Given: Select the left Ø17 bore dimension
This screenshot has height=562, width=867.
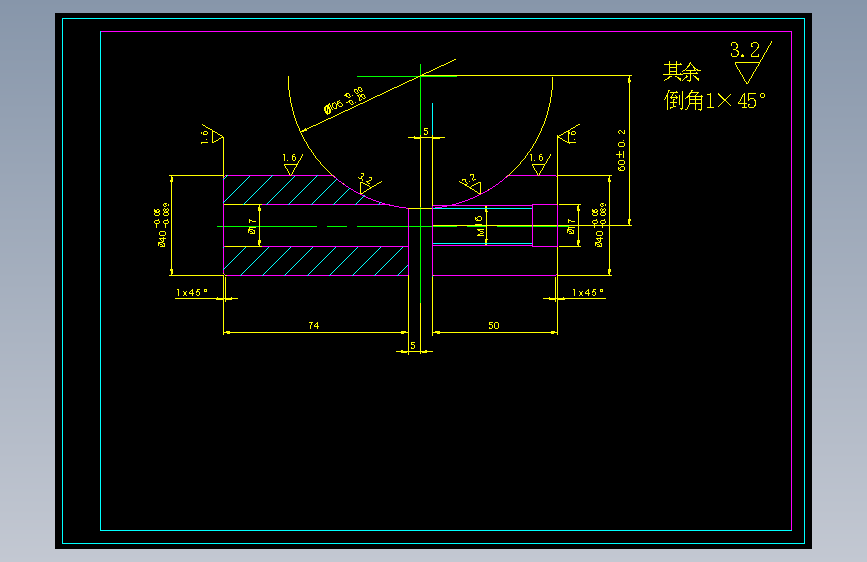Looking at the screenshot, I should tap(252, 226).
